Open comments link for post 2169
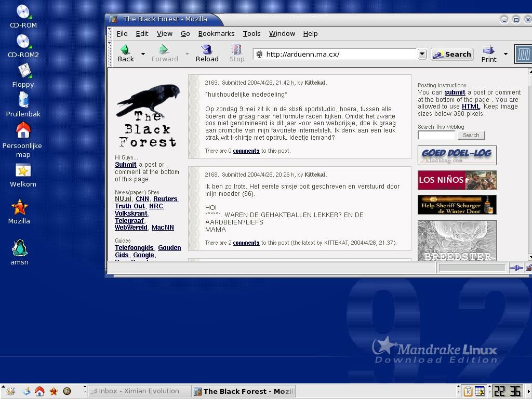This screenshot has width=532, height=399. [246, 151]
